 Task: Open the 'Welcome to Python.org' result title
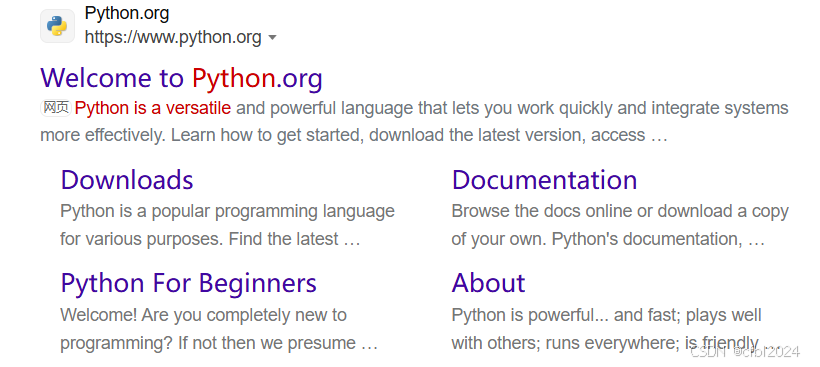point(181,78)
